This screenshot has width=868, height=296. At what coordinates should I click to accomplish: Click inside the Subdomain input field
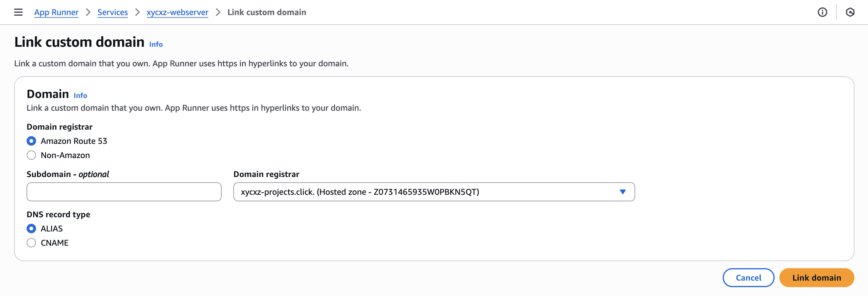[x=124, y=192]
